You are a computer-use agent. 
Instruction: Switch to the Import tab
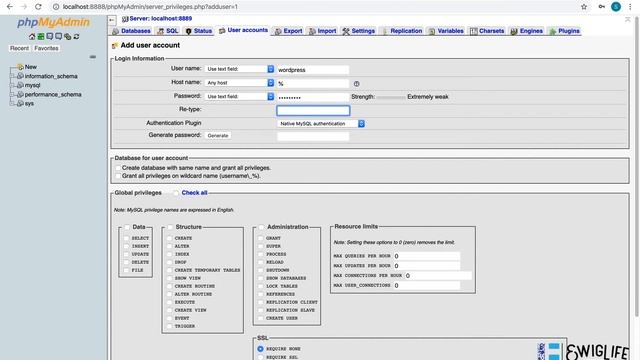(x=322, y=31)
